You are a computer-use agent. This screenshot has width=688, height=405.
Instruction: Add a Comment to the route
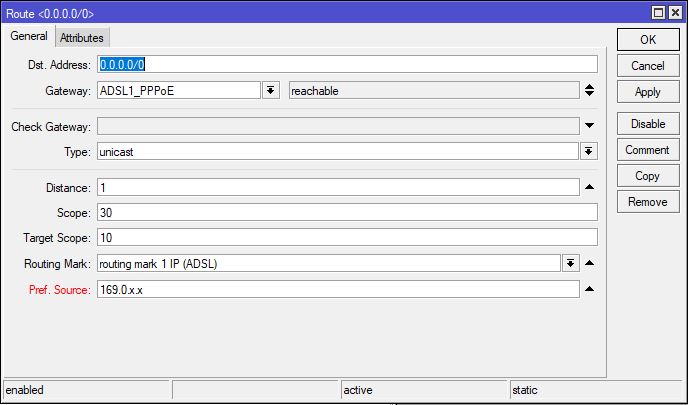[x=648, y=150]
